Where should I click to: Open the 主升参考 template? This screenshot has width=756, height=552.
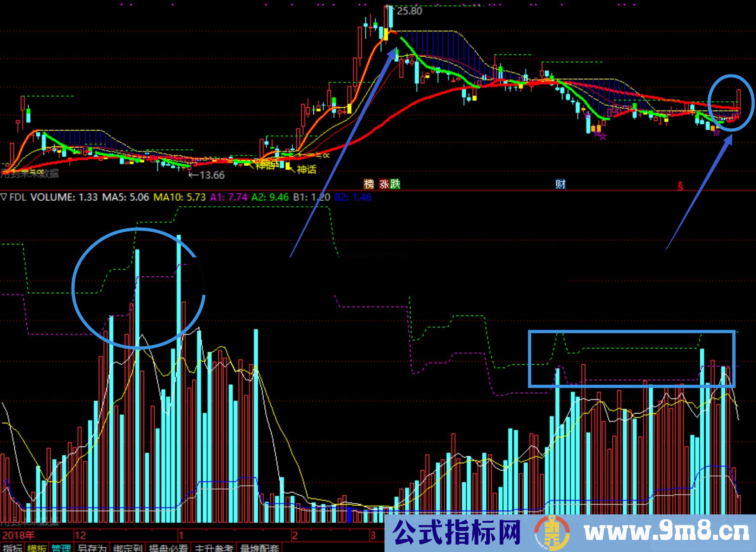(214, 548)
